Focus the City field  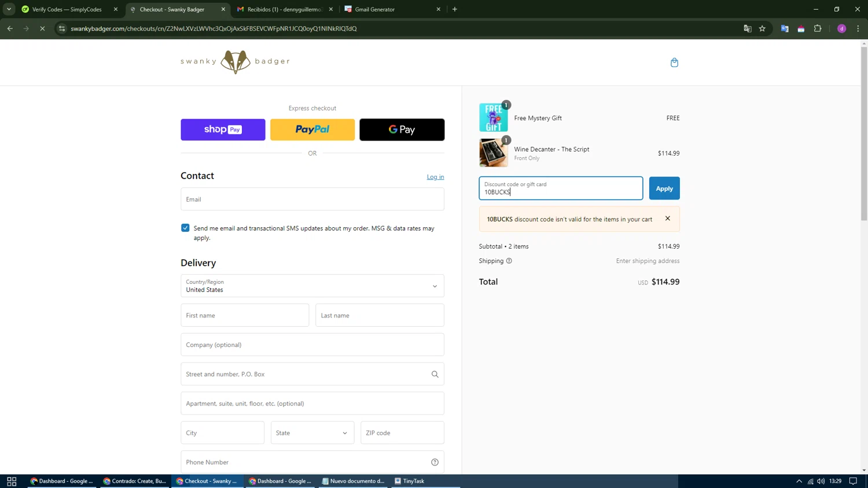pos(222,432)
